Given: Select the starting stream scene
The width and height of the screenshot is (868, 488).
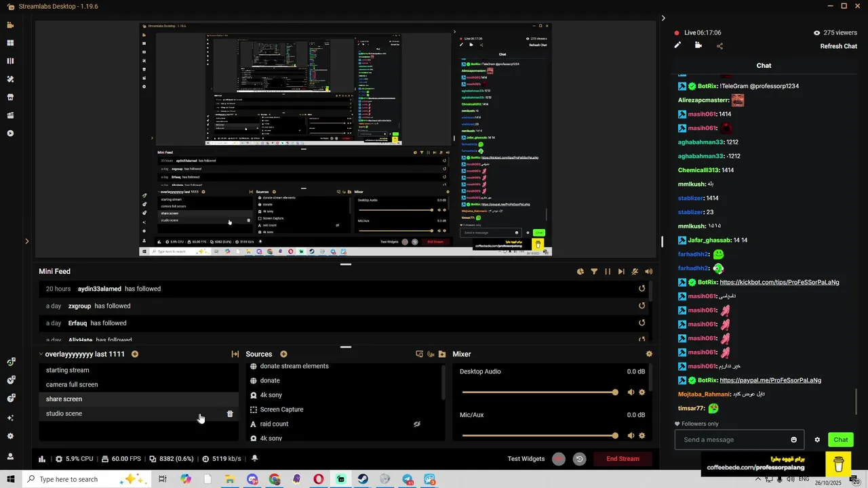Looking at the screenshot, I should click(138, 370).
